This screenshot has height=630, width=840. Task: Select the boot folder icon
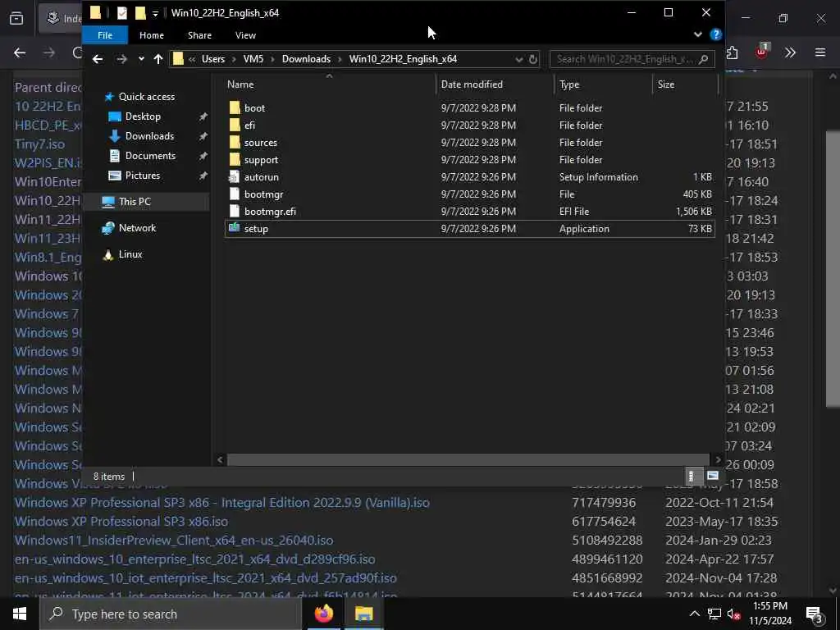tap(235, 107)
